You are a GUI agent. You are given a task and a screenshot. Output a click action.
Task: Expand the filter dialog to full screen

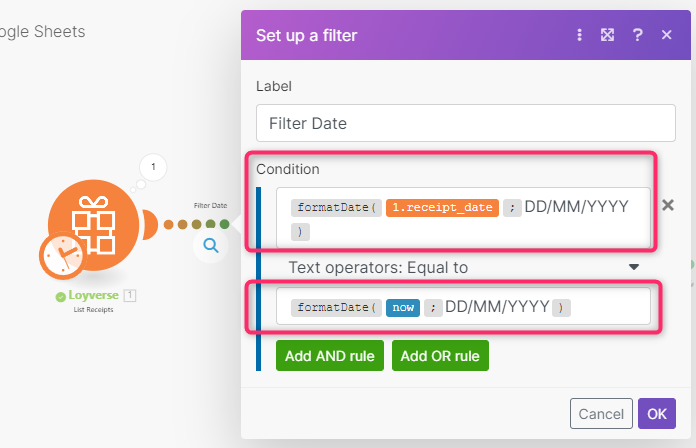point(607,35)
